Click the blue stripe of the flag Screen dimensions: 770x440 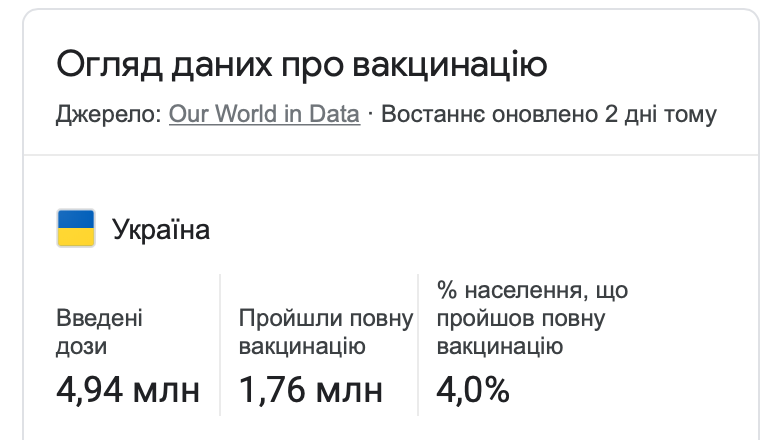(76, 219)
